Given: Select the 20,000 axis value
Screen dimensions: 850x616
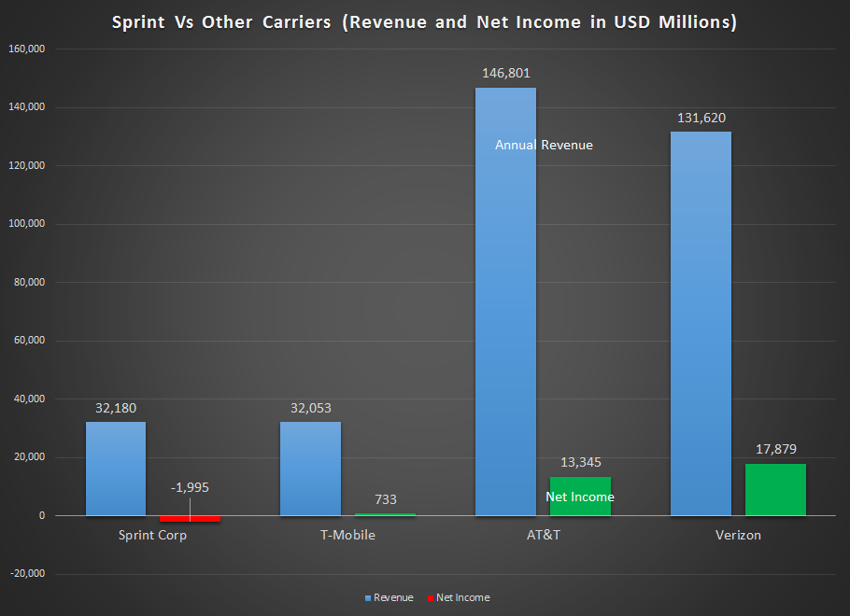Looking at the screenshot, I should [x=29, y=457].
